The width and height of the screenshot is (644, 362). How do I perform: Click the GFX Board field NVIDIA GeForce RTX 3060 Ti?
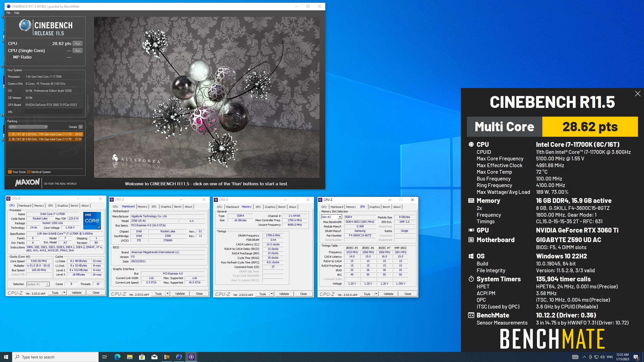pyautogui.click(x=53, y=105)
